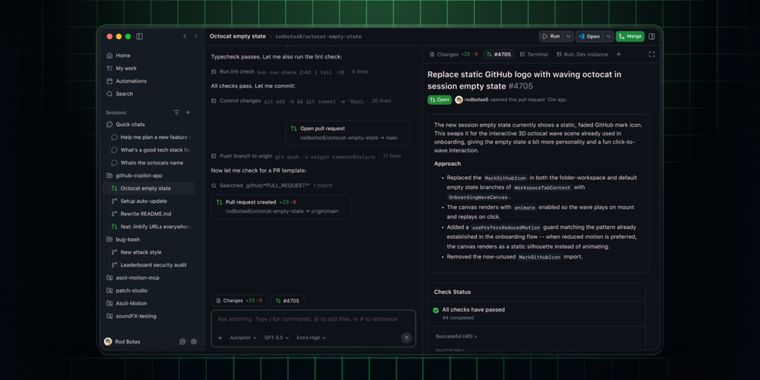The image size is (760, 380).
Task: Expand the Searched PULL_REQUEST step
Action: 271,185
